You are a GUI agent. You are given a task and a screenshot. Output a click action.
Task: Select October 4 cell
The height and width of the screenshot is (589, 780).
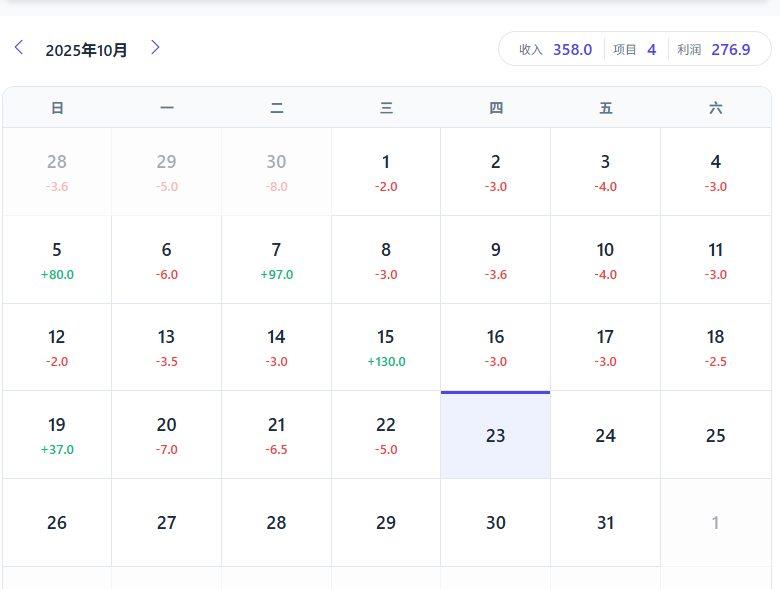click(716, 172)
